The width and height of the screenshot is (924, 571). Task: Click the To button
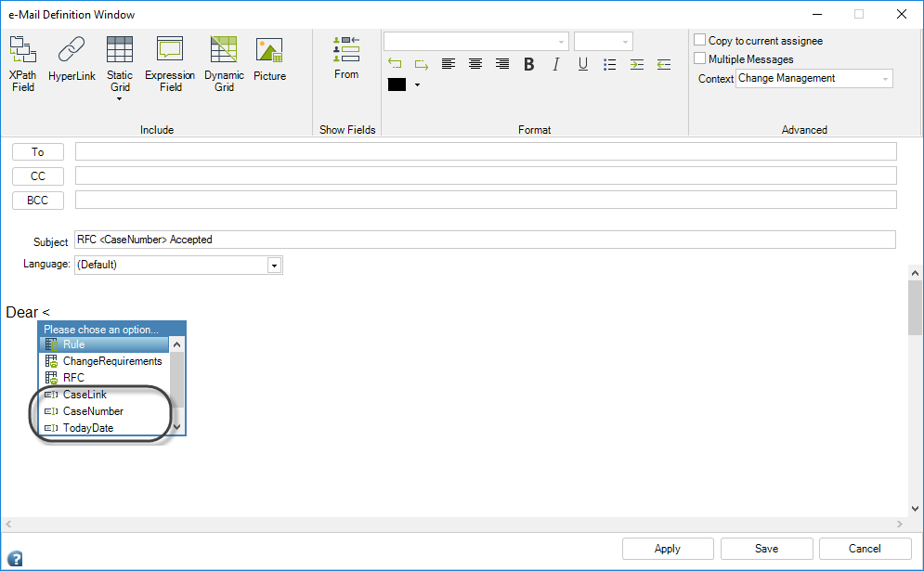38,152
